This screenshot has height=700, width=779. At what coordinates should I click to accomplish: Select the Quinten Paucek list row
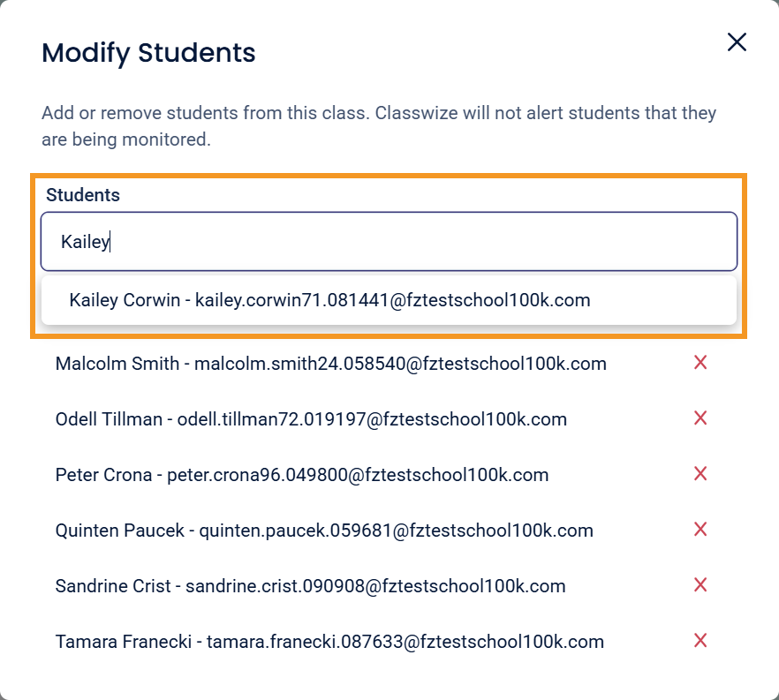point(324,531)
